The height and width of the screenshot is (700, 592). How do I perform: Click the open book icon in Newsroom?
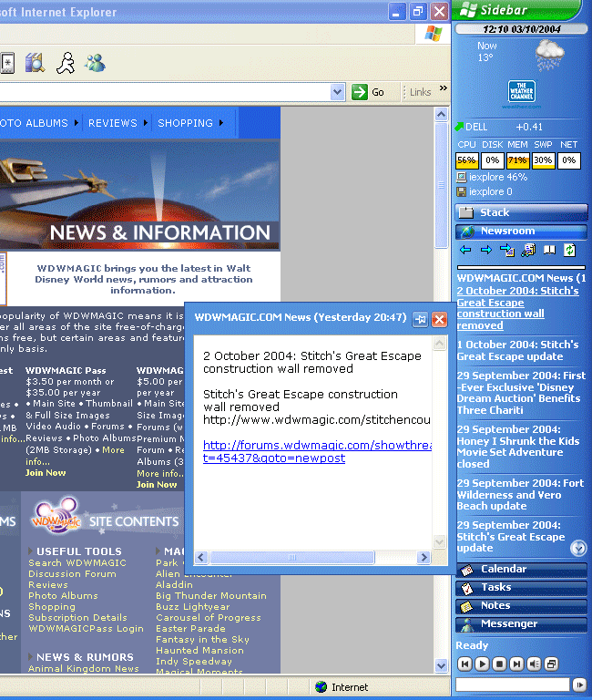coord(549,250)
